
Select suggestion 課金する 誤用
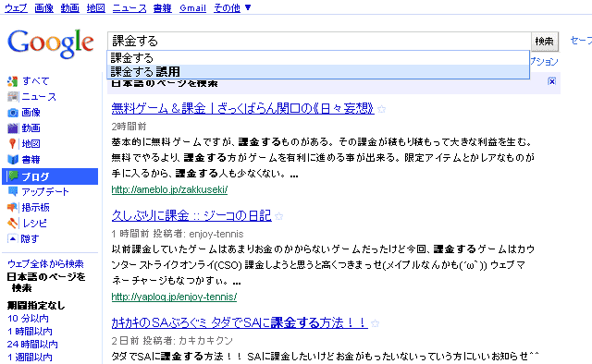pos(318,72)
